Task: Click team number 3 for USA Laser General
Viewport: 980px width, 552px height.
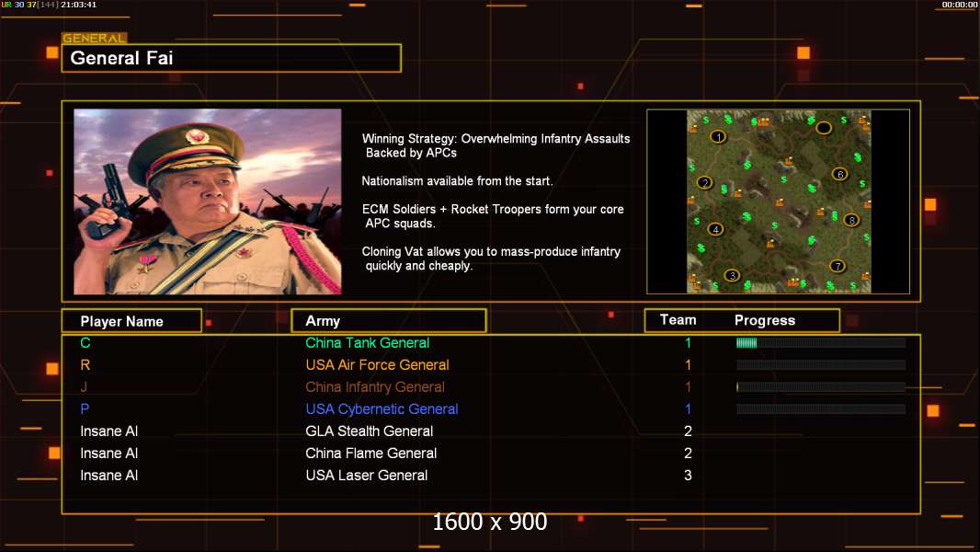Action: click(689, 475)
